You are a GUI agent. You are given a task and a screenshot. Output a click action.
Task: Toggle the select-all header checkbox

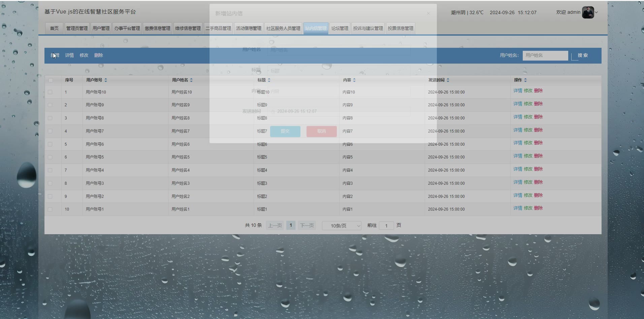point(51,80)
